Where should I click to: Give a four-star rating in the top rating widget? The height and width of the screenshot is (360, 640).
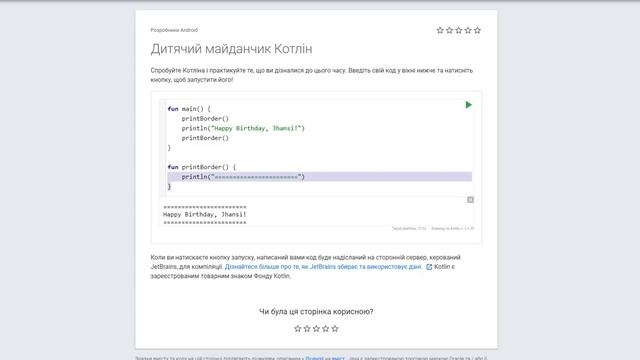[x=468, y=30]
